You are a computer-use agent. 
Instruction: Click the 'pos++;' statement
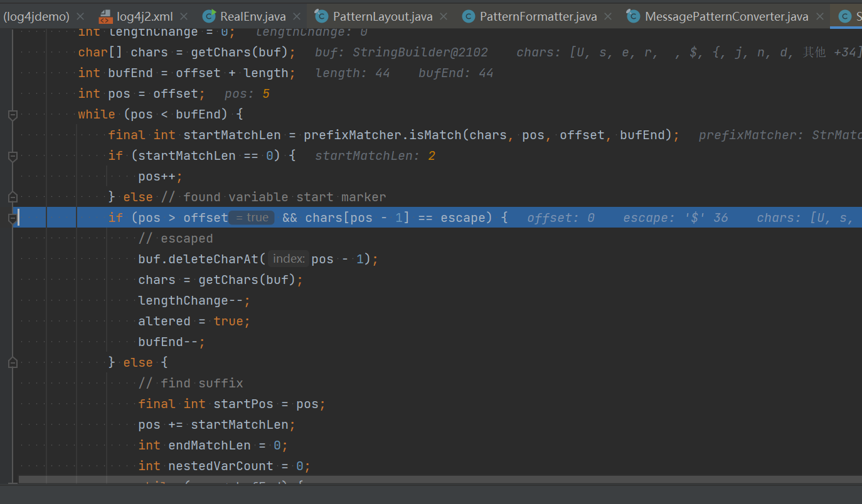(161, 176)
